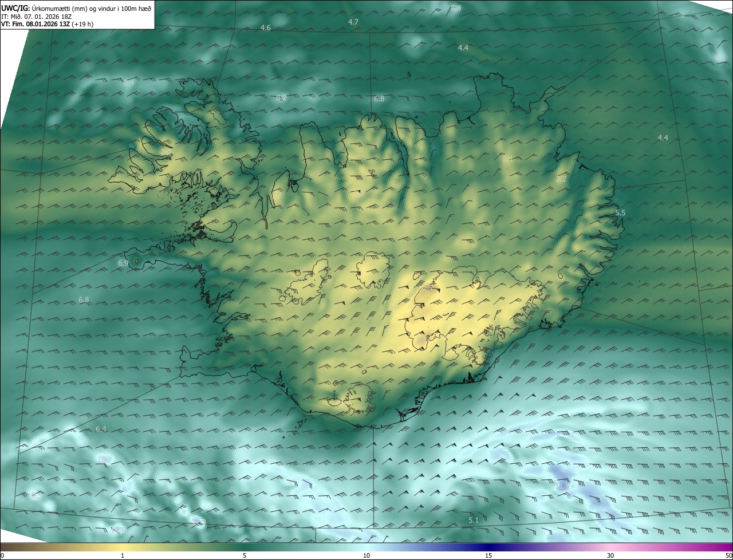Click the 6.9 value label near Snæfellsnes

(x=123, y=263)
